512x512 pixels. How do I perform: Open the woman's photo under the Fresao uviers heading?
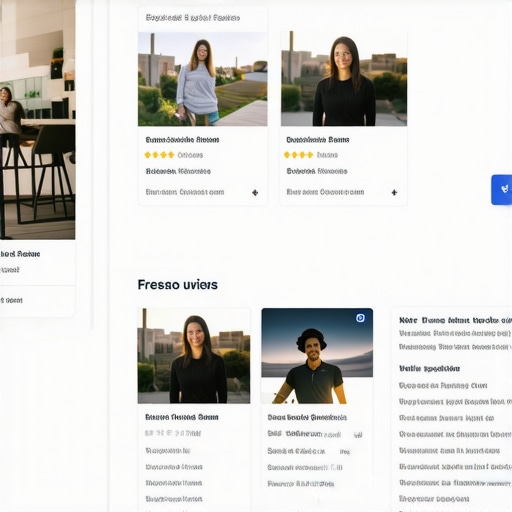point(194,356)
